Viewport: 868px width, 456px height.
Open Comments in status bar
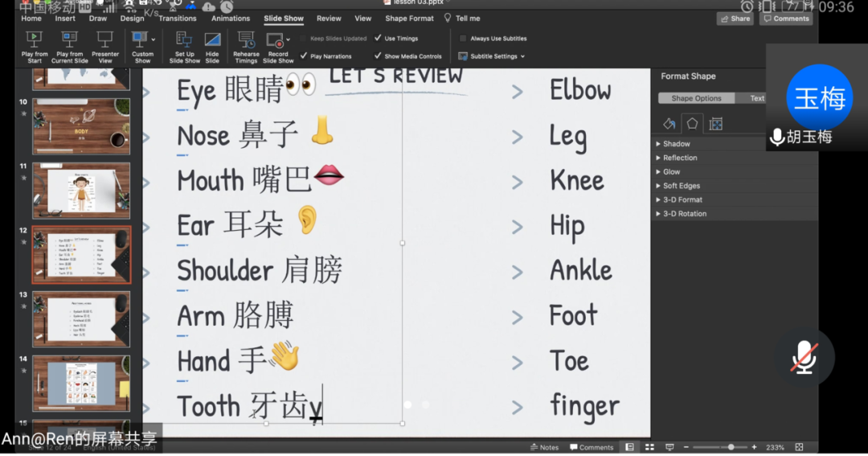[x=592, y=447]
